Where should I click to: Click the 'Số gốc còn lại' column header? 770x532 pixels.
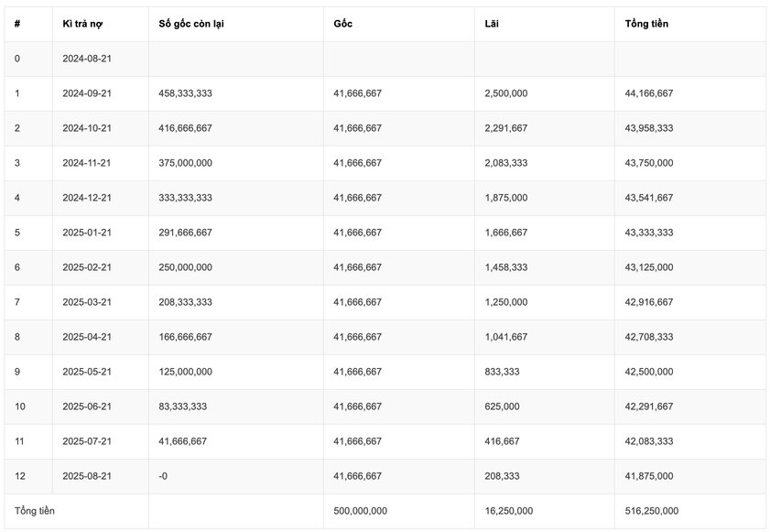191,24
